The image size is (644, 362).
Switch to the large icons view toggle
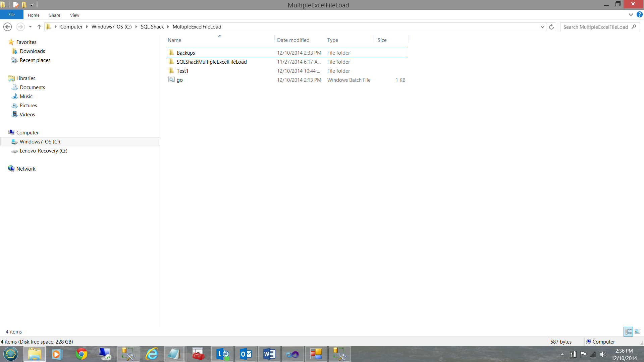coord(637,331)
